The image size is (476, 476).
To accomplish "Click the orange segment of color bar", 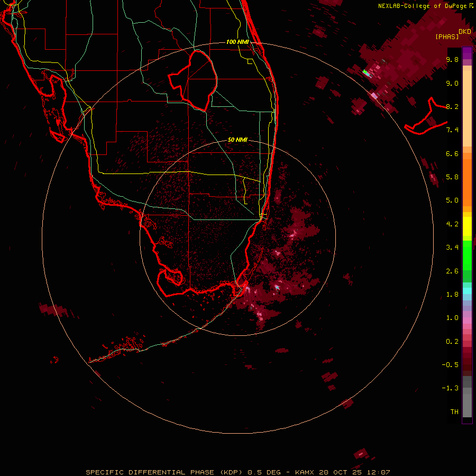I will [467, 182].
